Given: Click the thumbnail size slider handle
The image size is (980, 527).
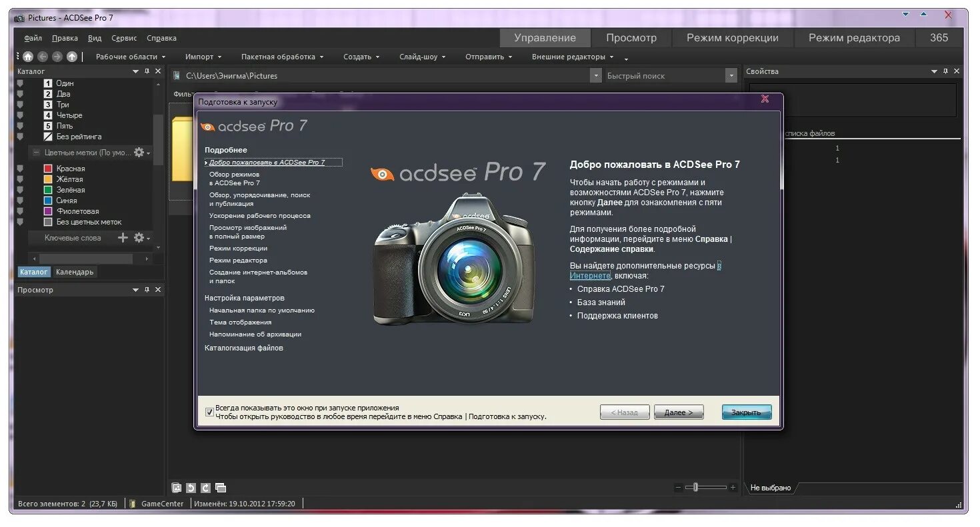Looking at the screenshot, I should (x=695, y=488).
